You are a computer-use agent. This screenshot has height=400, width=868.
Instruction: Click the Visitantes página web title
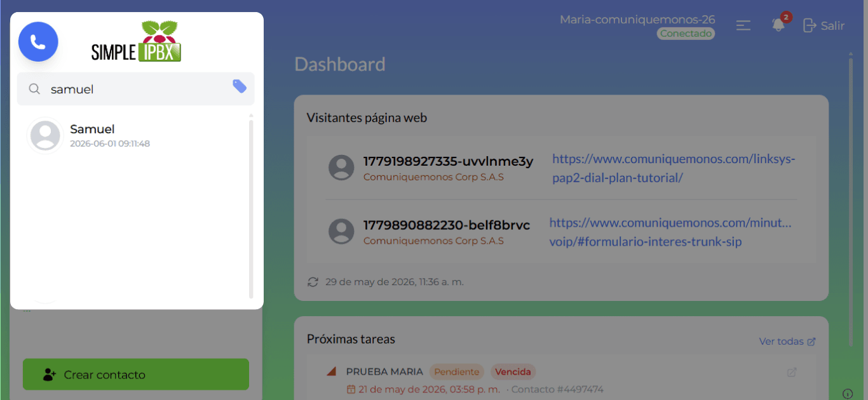pos(367,117)
